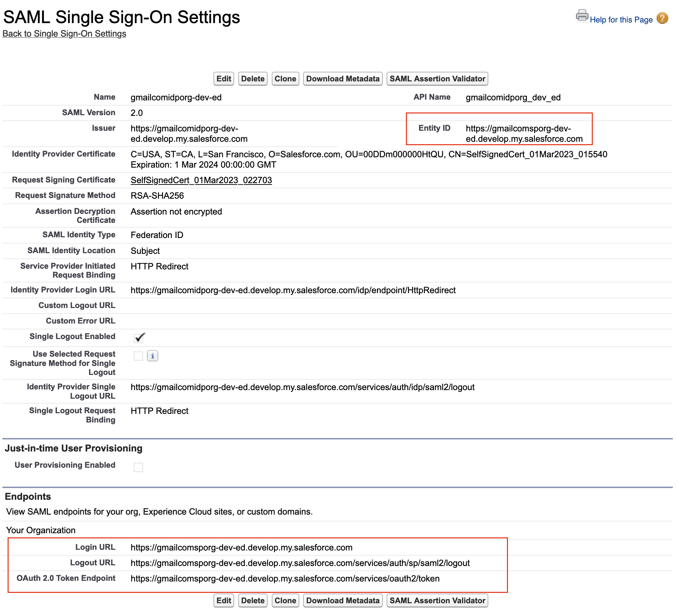Open Back to Single Sign-On Settings
Screen dimensions: 678x616
[64, 33]
